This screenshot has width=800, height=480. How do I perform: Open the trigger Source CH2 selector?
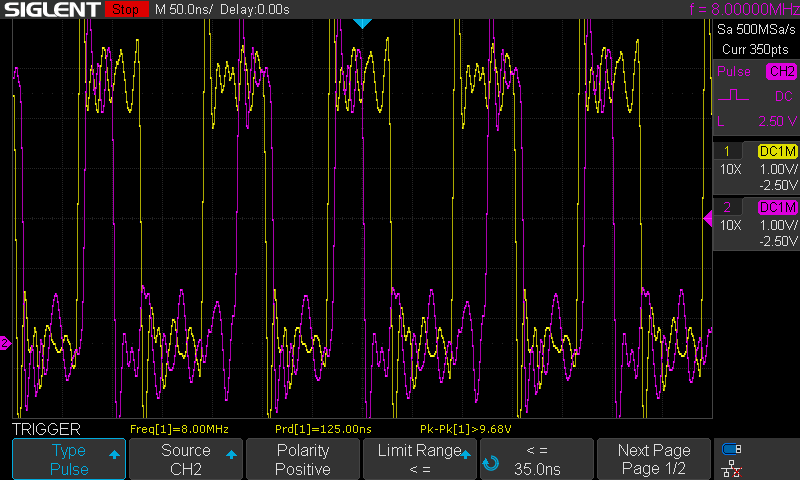click(186, 460)
